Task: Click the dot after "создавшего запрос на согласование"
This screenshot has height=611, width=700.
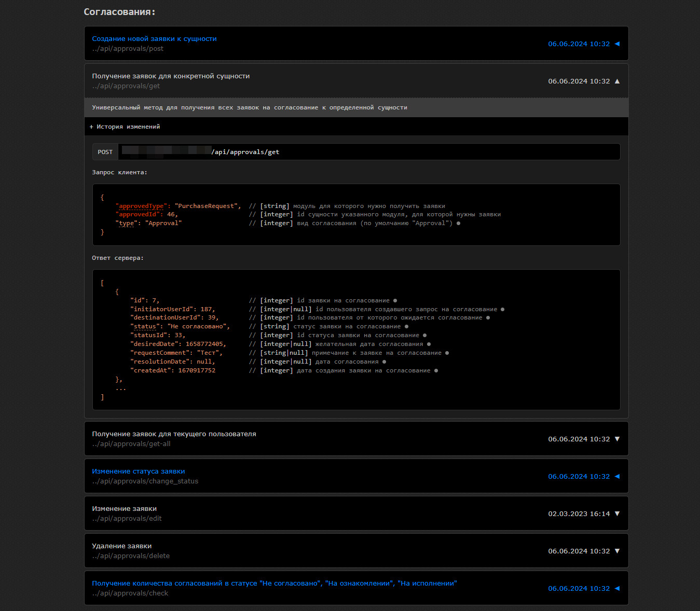Action: click(x=503, y=310)
